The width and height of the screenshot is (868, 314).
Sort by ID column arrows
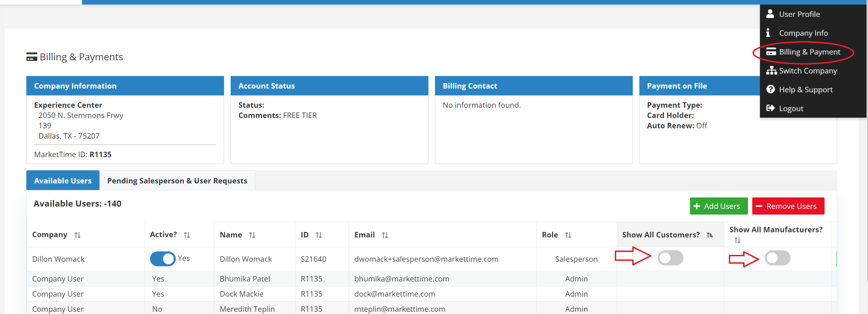pos(319,235)
